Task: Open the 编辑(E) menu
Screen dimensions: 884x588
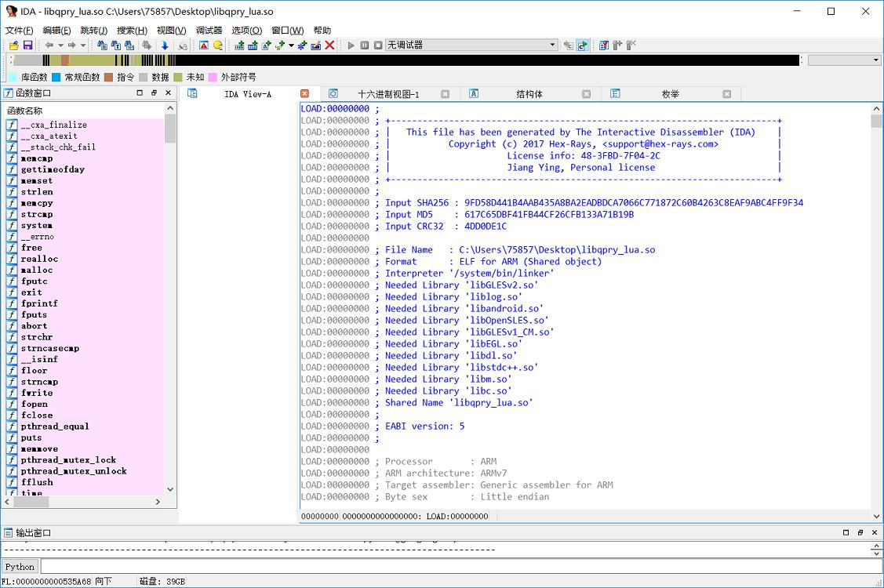Action: click(56, 31)
